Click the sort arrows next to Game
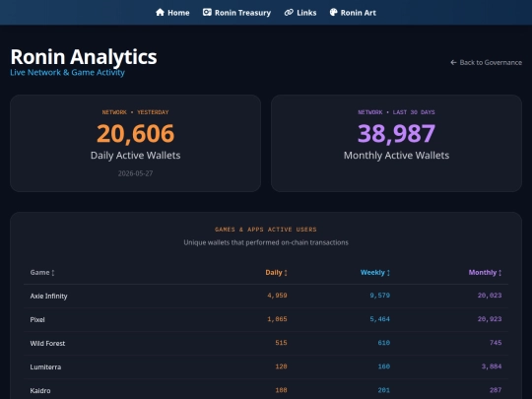Image resolution: width=532 pixels, height=399 pixels. [53, 273]
